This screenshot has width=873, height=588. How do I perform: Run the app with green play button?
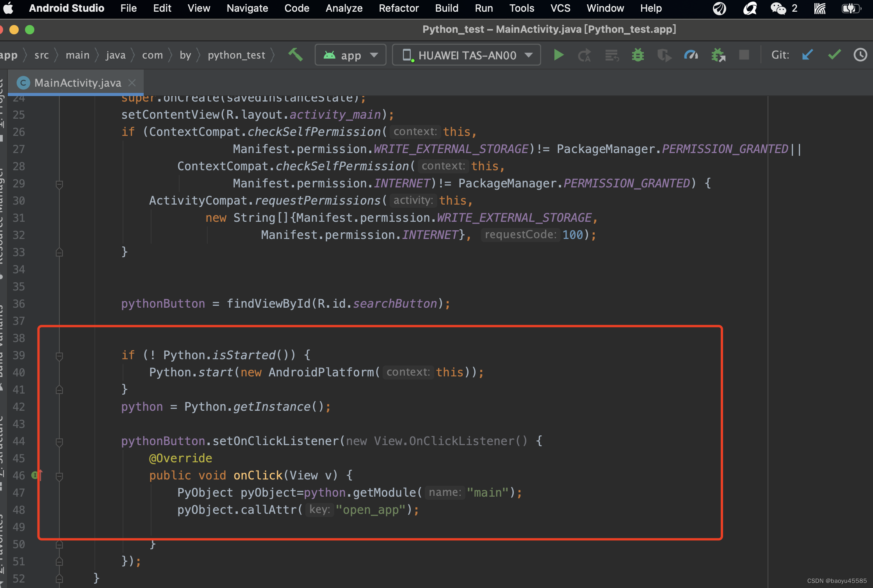559,55
